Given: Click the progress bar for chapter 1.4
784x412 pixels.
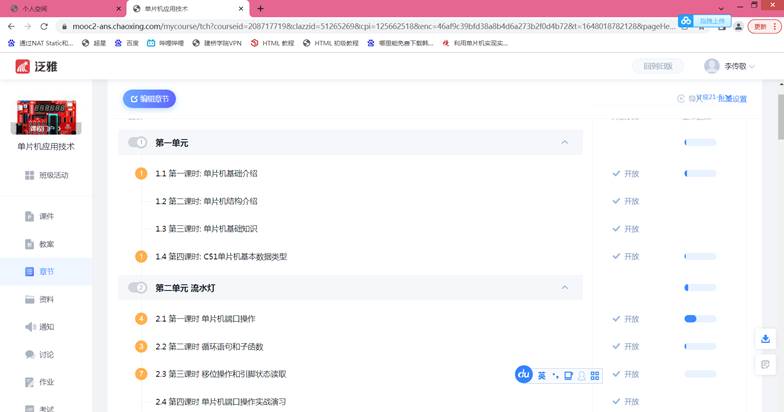Looking at the screenshot, I should [700, 256].
